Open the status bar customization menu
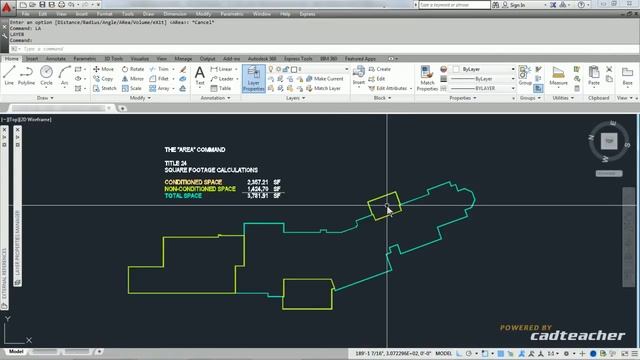This screenshot has height=360, width=640. pyautogui.click(x=634, y=353)
